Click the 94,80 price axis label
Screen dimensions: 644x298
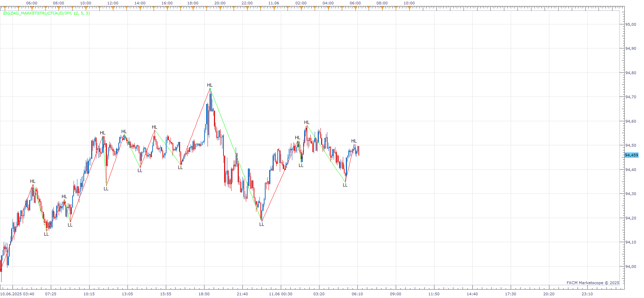point(630,73)
